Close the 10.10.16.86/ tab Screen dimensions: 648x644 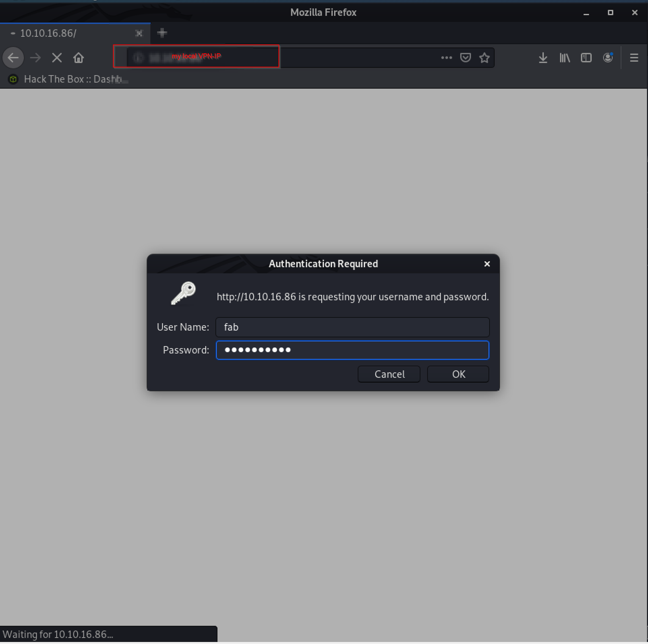coord(139,33)
